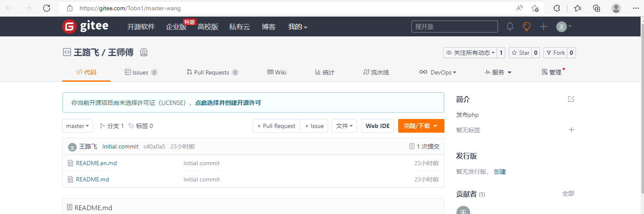The height and width of the screenshot is (214, 644).
Task: Click the Gitee logo
Action: (85, 27)
